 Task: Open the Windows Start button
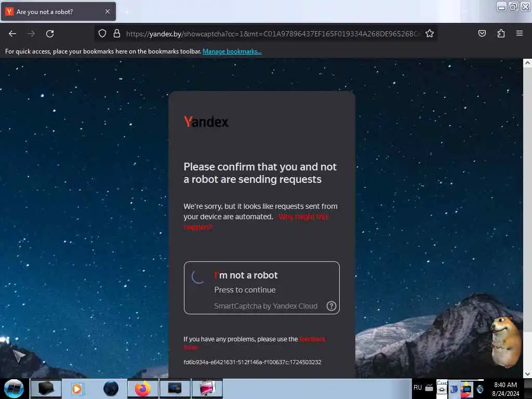pos(14,389)
